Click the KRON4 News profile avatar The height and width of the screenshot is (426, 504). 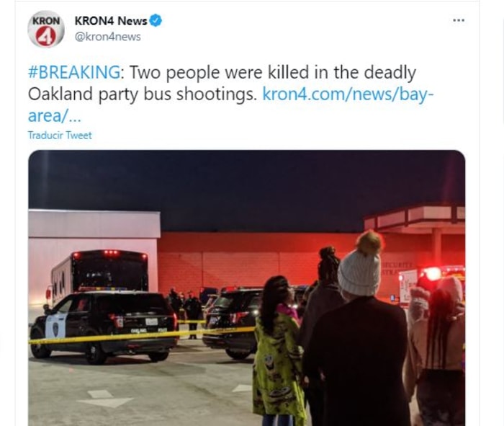[46, 30]
